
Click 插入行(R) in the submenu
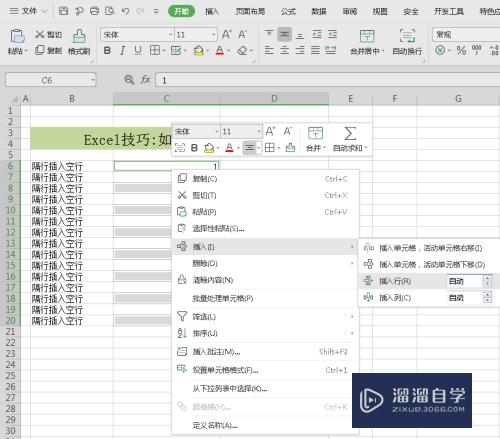(395, 281)
